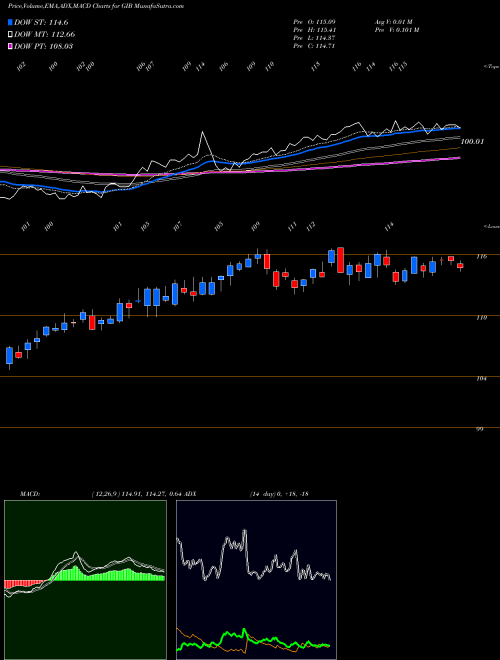500x660 pixels.
Task: Click the 'Avg V: 0.01 M' volume text
Action: [x=394, y=21]
